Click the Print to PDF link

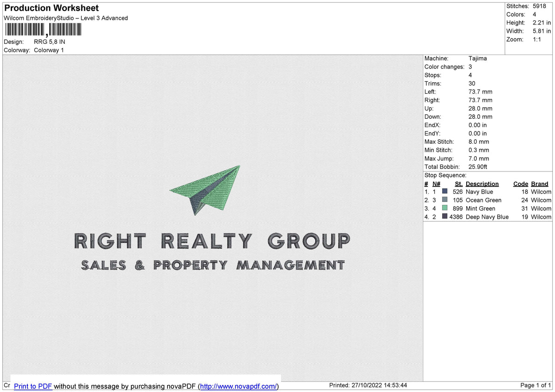33,386
